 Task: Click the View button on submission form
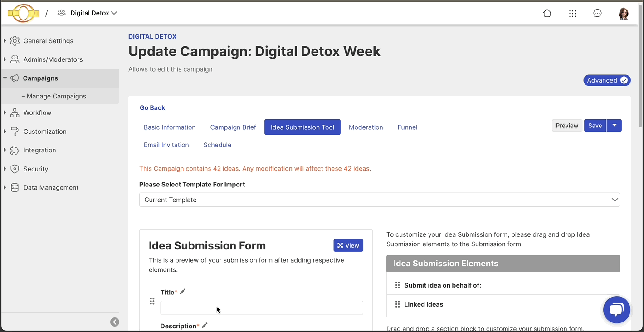348,245
